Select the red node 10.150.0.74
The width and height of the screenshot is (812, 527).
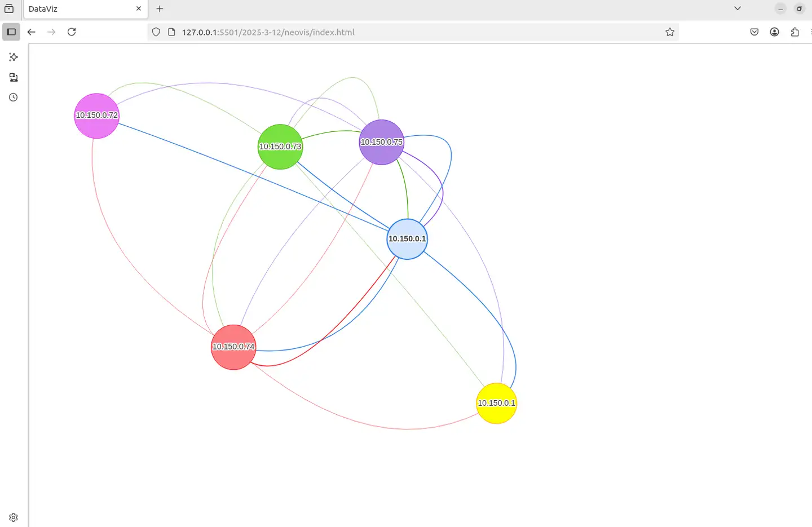pos(233,347)
